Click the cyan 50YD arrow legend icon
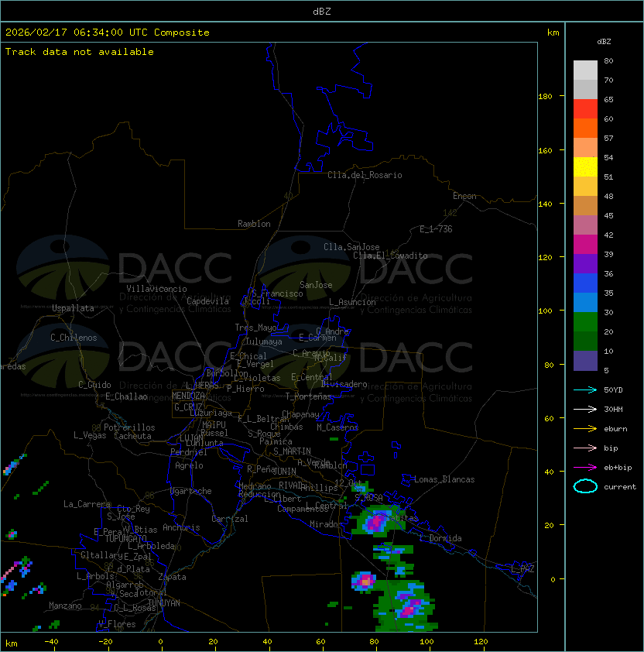This screenshot has height=652, width=644. [585, 389]
